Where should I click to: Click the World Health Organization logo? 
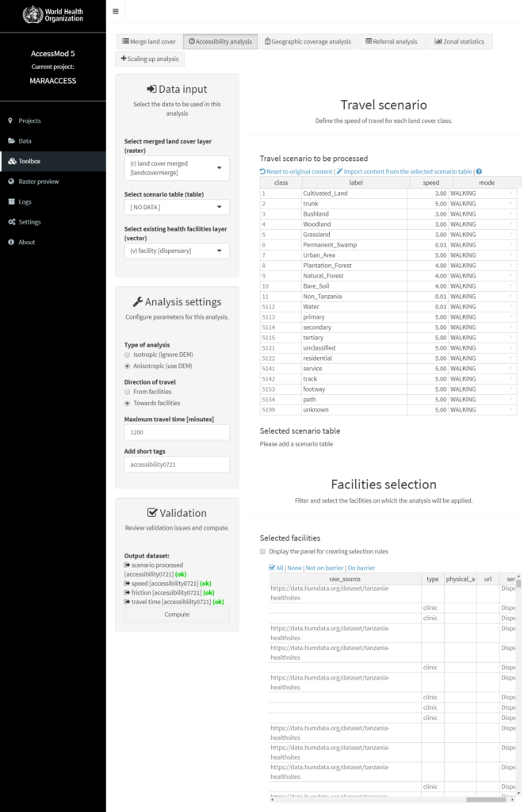click(x=52, y=14)
